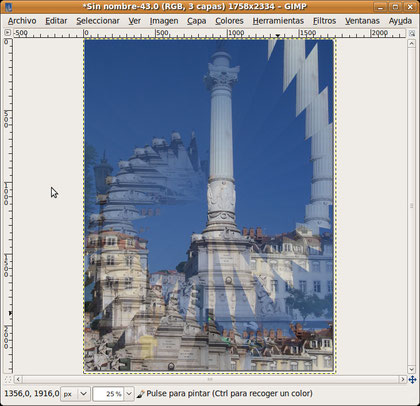Click the horizontal scrollbar track
The image size is (420, 406).
(211, 379)
